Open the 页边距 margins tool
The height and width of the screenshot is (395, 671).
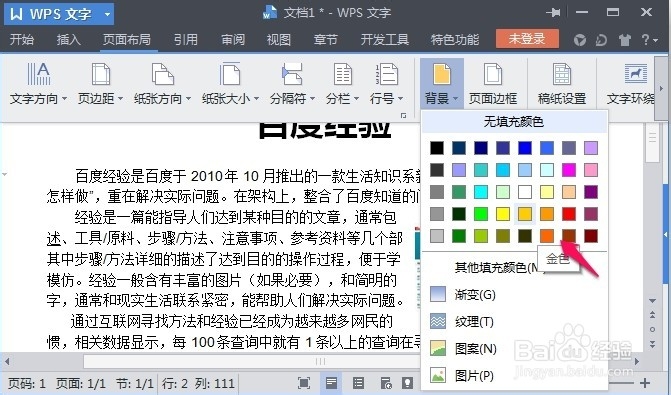point(101,83)
